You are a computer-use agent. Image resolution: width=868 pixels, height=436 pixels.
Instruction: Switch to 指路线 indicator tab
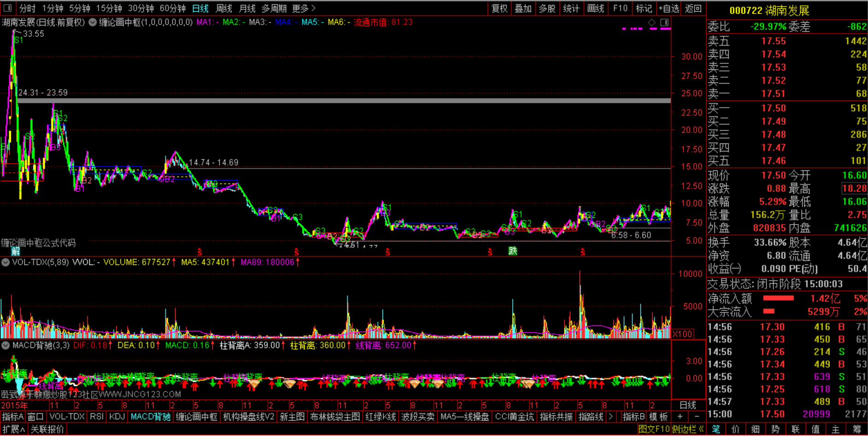click(591, 417)
